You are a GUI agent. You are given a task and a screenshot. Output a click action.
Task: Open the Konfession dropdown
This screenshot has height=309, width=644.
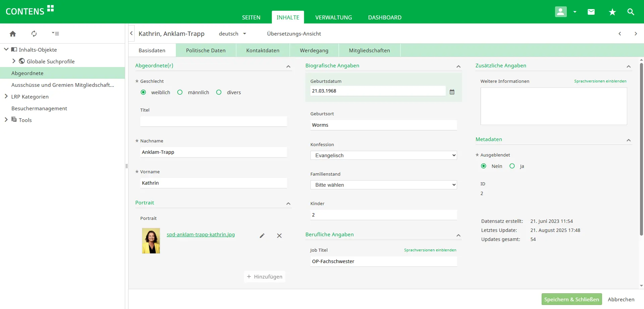coord(383,156)
